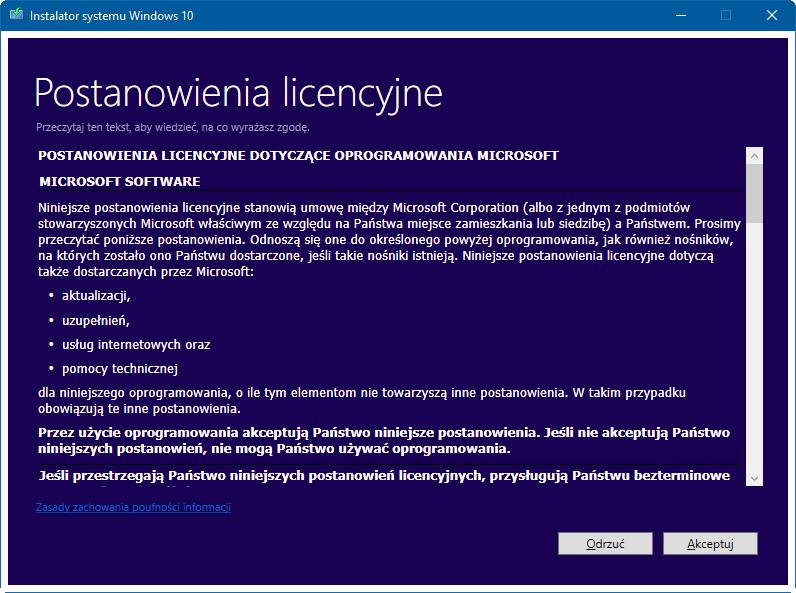Click the bullet text aktualizacji,

point(96,296)
